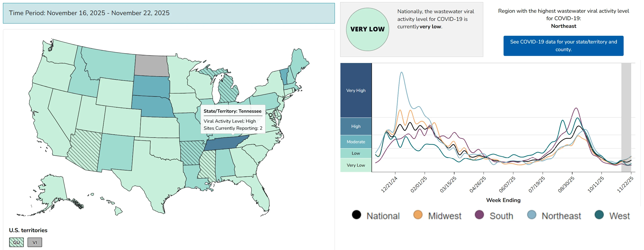Screen dimensions: 644x250
Task: Click the Moderate band on the activity scale
Action: pyautogui.click(x=356, y=142)
